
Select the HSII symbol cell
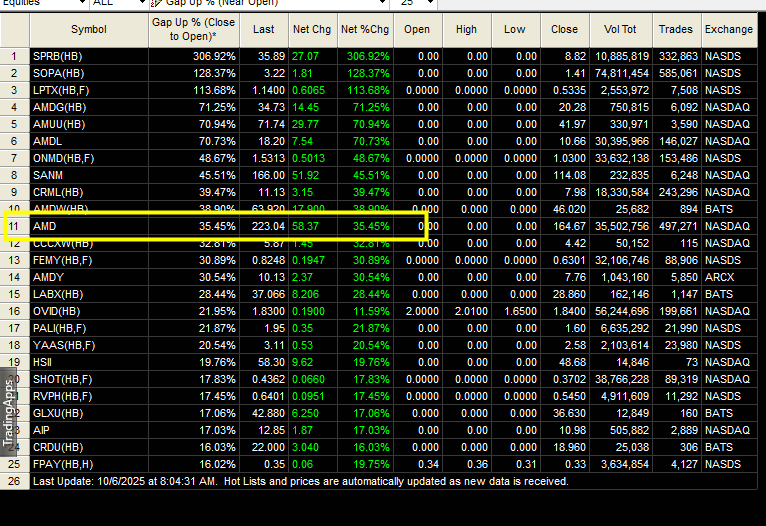tap(89, 362)
